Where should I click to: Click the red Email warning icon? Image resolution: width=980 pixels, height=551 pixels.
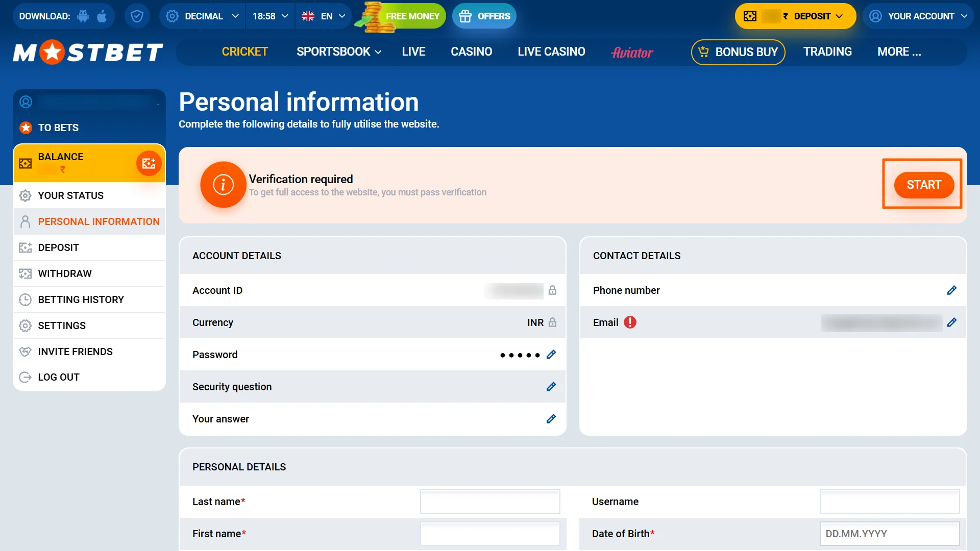[630, 322]
